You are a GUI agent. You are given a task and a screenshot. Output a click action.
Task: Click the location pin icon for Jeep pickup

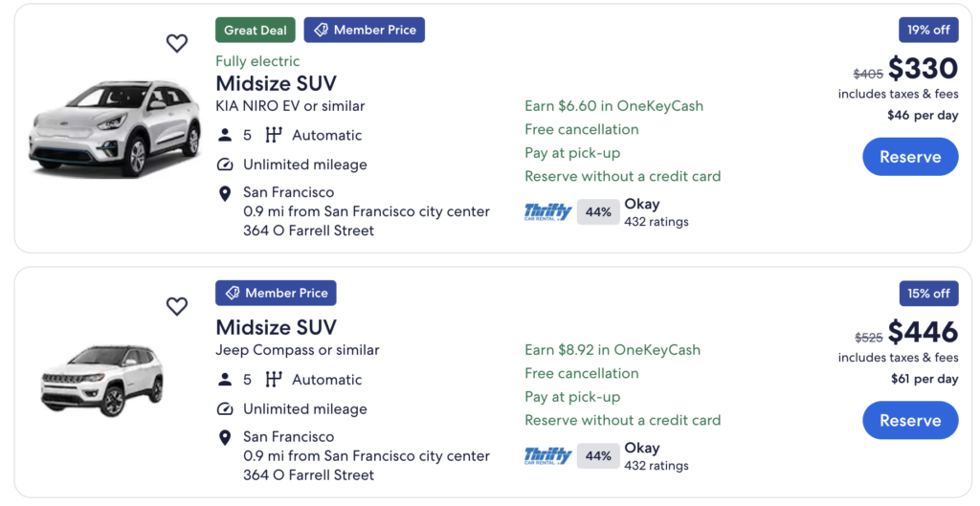225,437
